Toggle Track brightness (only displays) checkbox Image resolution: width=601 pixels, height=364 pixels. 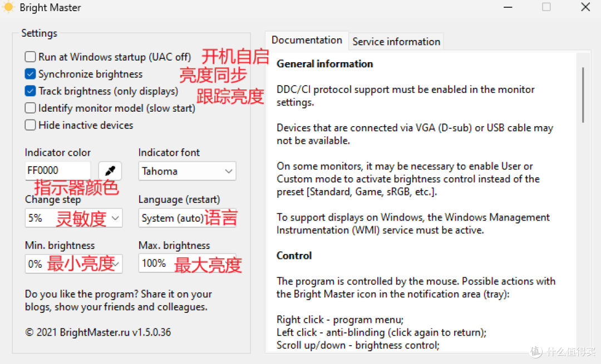click(x=30, y=91)
